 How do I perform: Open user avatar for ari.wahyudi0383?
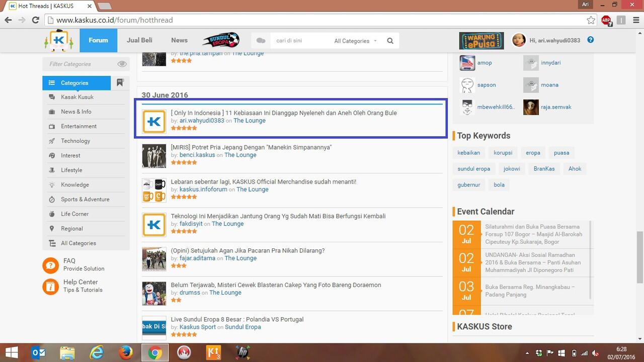click(x=519, y=40)
